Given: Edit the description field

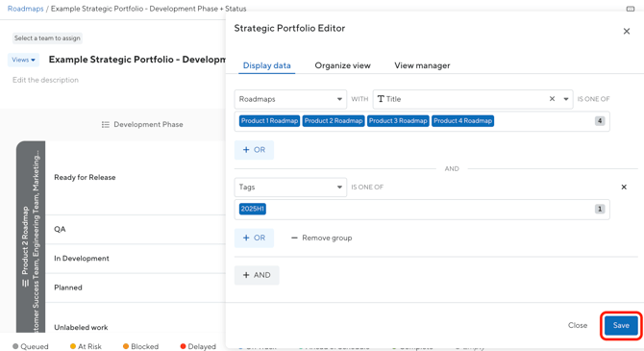Looking at the screenshot, I should pyautogui.click(x=45, y=80).
